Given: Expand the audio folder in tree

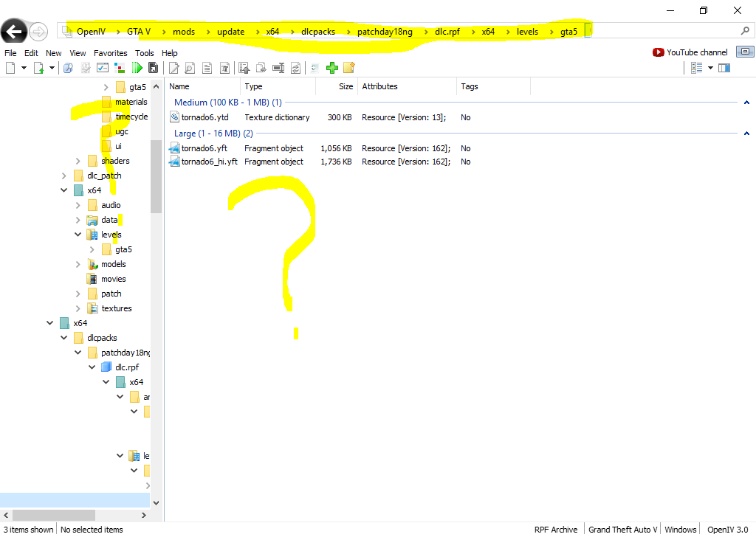Looking at the screenshot, I should pos(78,205).
